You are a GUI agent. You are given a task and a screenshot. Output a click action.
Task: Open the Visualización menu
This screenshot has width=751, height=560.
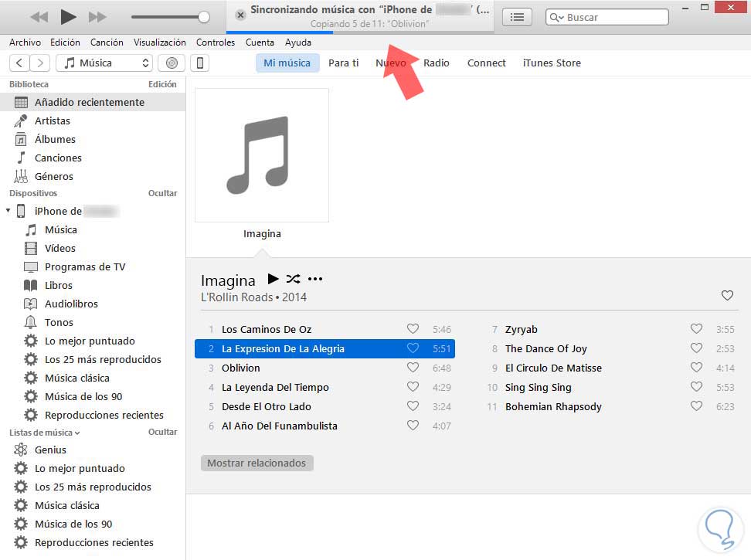(x=159, y=42)
